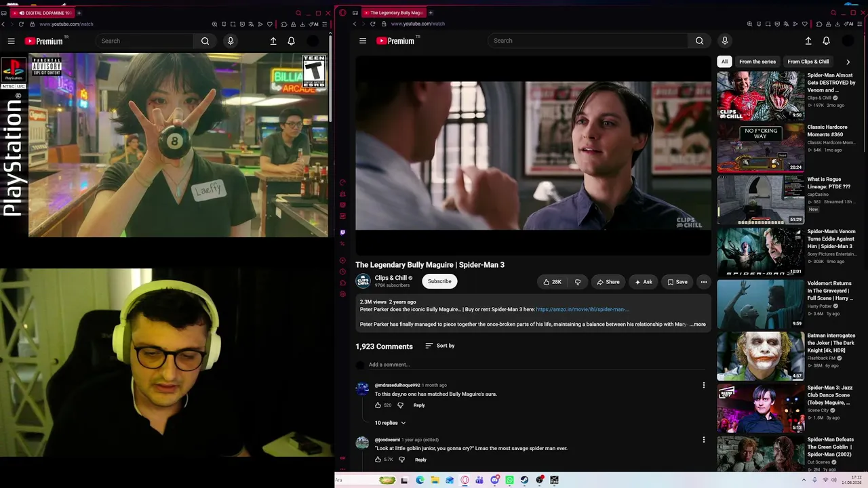Click the Bully Maguire video player
Viewport: 868px width, 488px height.
coord(534,155)
